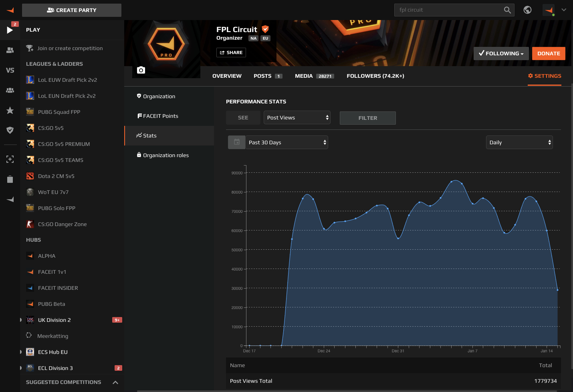Click the See button
573x392 pixels.
coord(243,117)
